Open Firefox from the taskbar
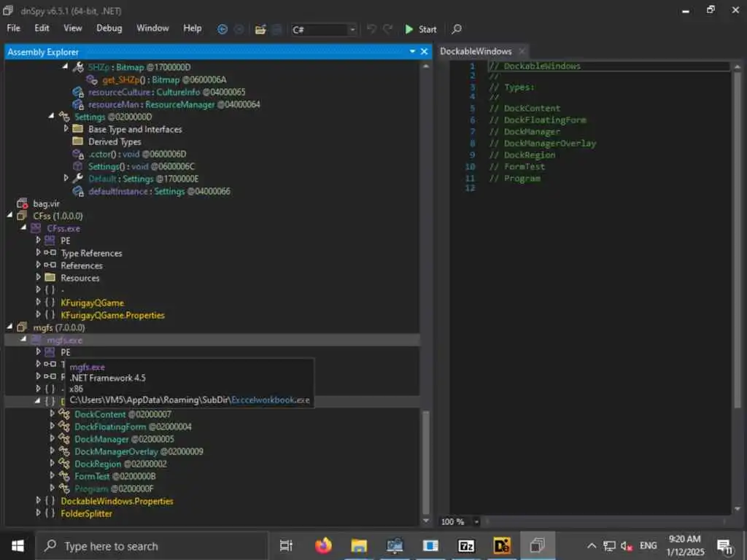The width and height of the screenshot is (747, 560). 323,545
